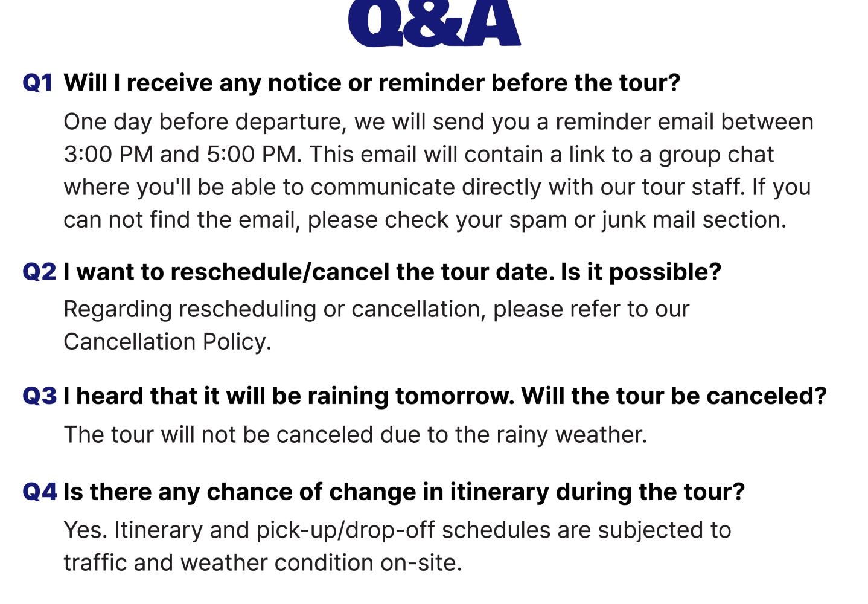The height and width of the screenshot is (604, 868).
Task: Click question about raining tomorrow
Action: tap(445, 396)
